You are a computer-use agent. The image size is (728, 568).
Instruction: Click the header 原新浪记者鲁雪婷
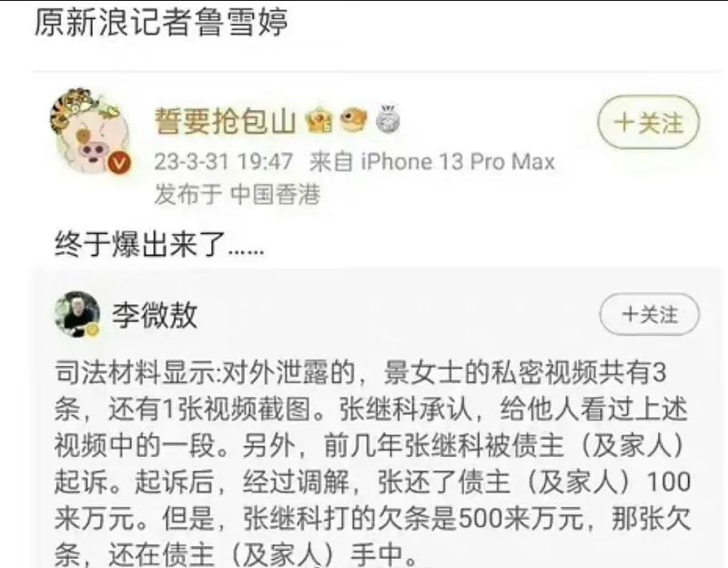coord(161,22)
